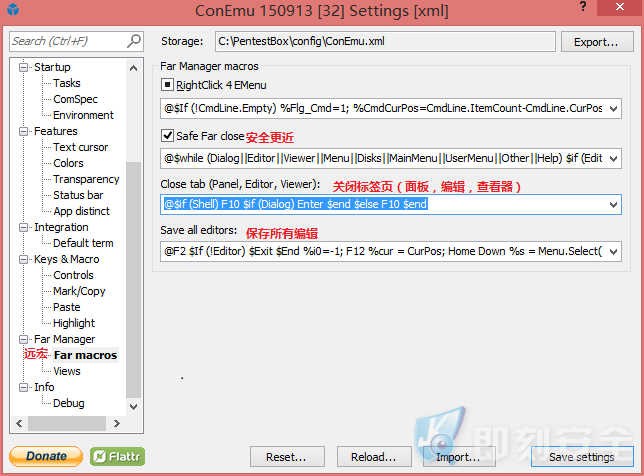
Task: Open Views settings page
Action: click(67, 371)
